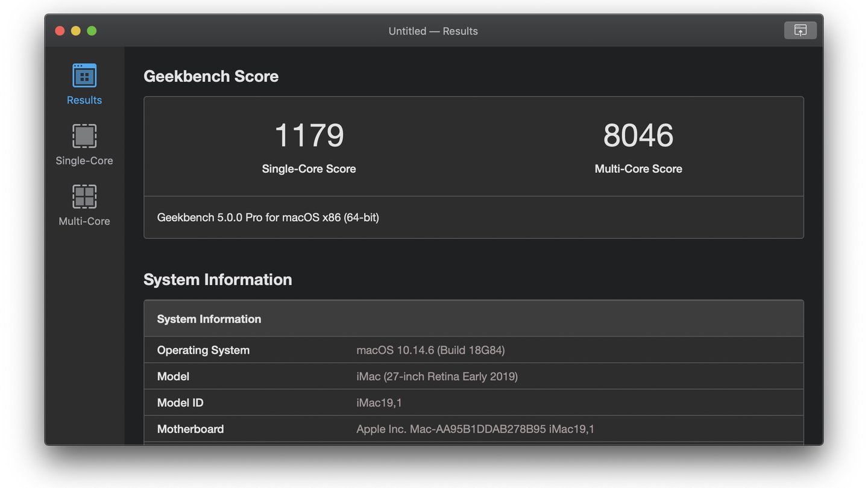Click the Multi-Core sidebar label
The image size is (868, 488).
coord(84,221)
